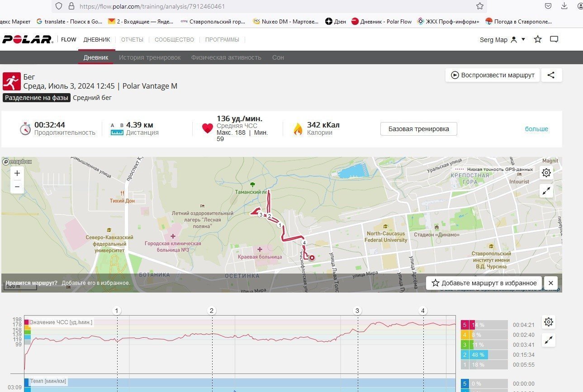The width and height of the screenshot is (583, 392).
Task: Click lap marker 4 on the map route
Action: (304, 243)
